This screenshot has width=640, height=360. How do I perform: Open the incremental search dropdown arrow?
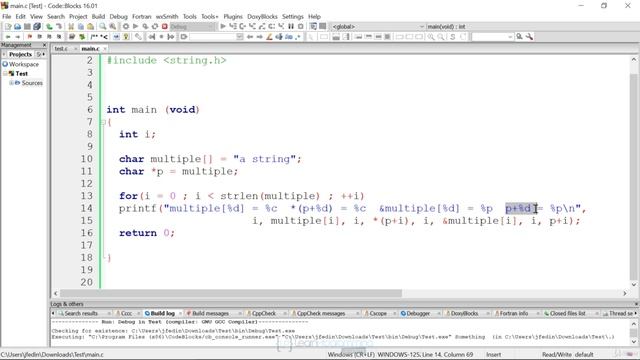[510, 37]
